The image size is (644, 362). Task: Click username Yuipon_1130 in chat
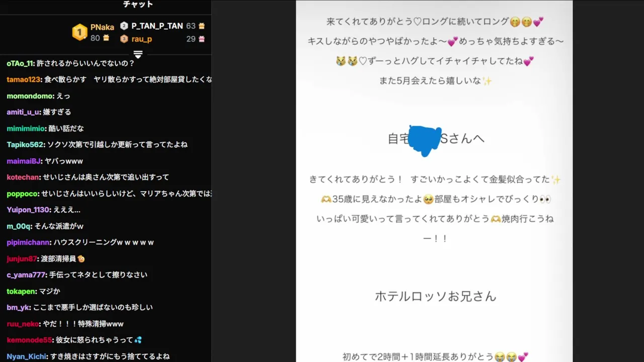pyautogui.click(x=28, y=210)
